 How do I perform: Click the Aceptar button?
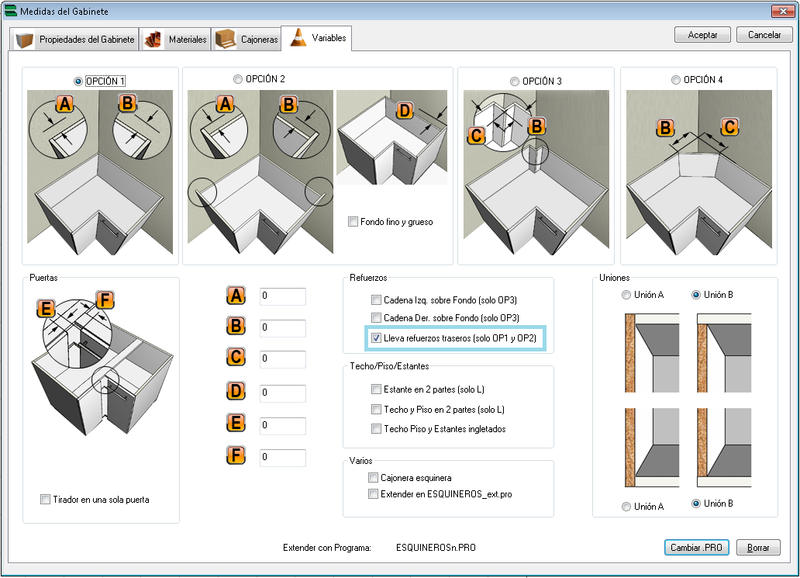pos(703,35)
